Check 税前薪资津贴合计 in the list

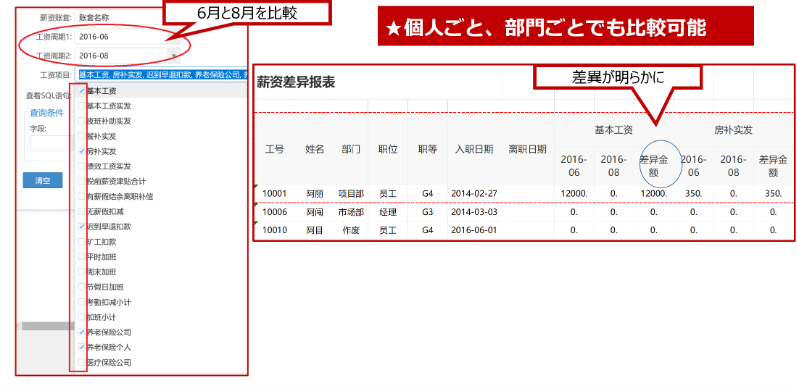[81, 181]
